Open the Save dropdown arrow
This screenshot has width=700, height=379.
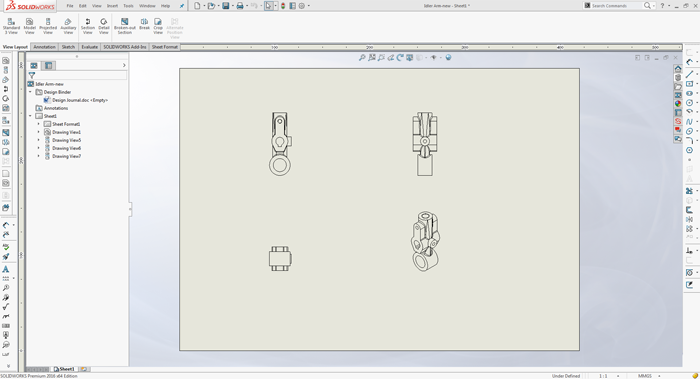pos(232,6)
